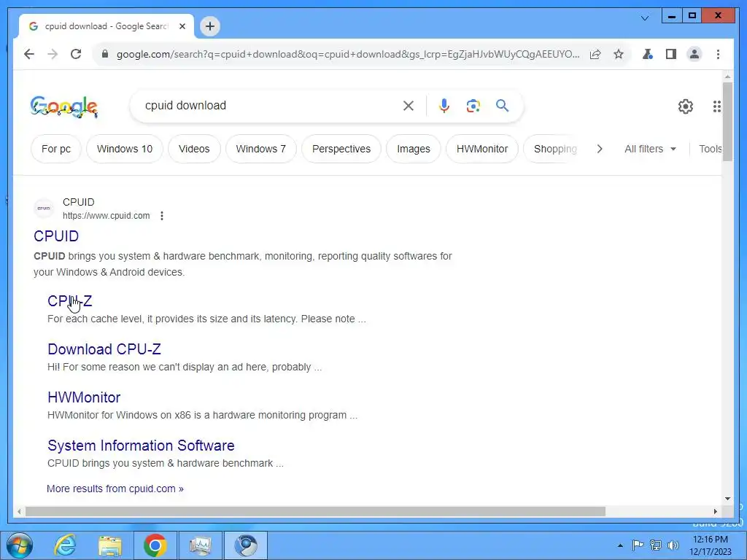This screenshot has width=747, height=560.
Task: Show hidden system tray icons
Action: [x=620, y=545]
